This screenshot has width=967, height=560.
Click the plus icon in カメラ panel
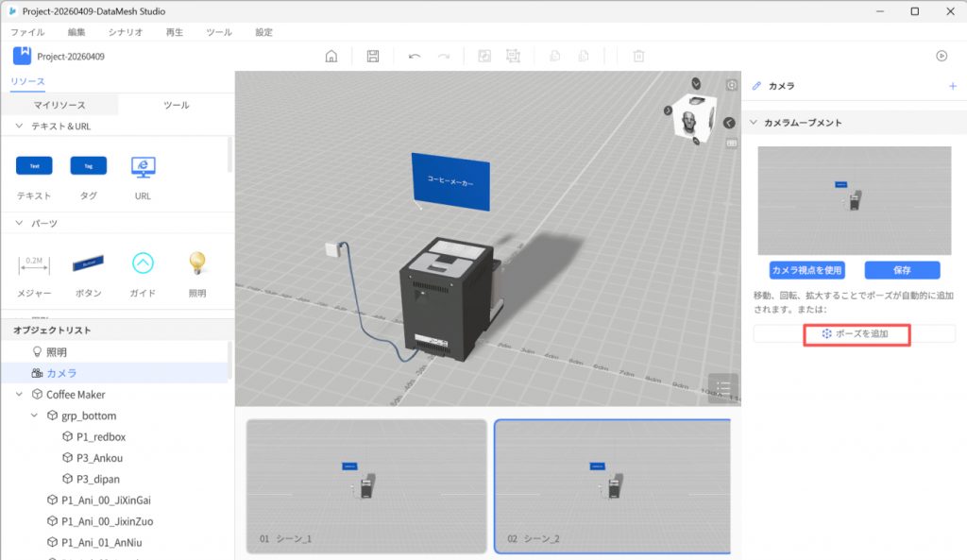(952, 86)
